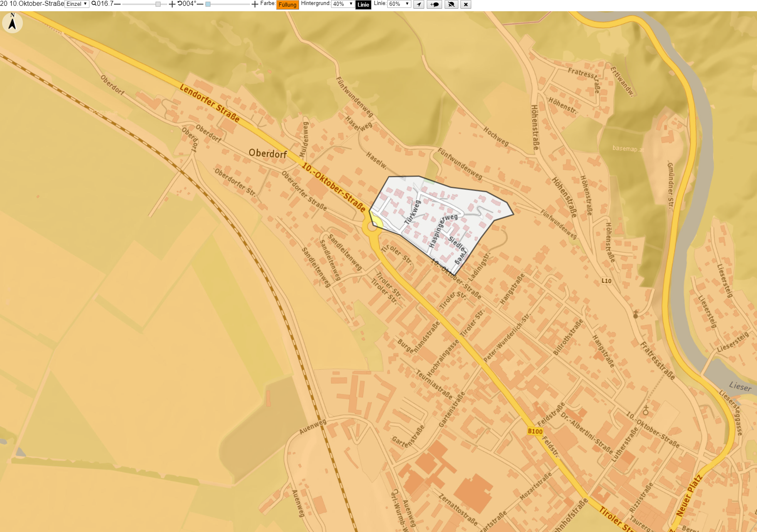Click the B100 road sign label

535,431
